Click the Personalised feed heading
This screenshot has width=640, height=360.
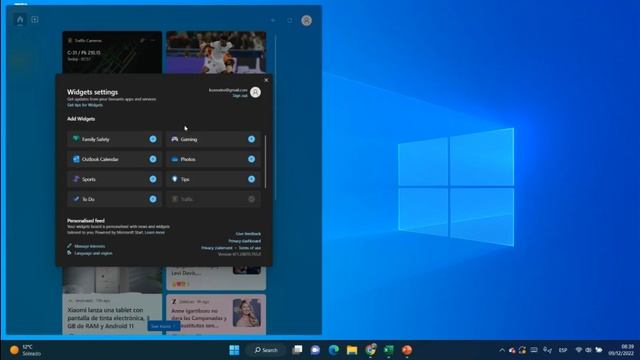pos(86,220)
